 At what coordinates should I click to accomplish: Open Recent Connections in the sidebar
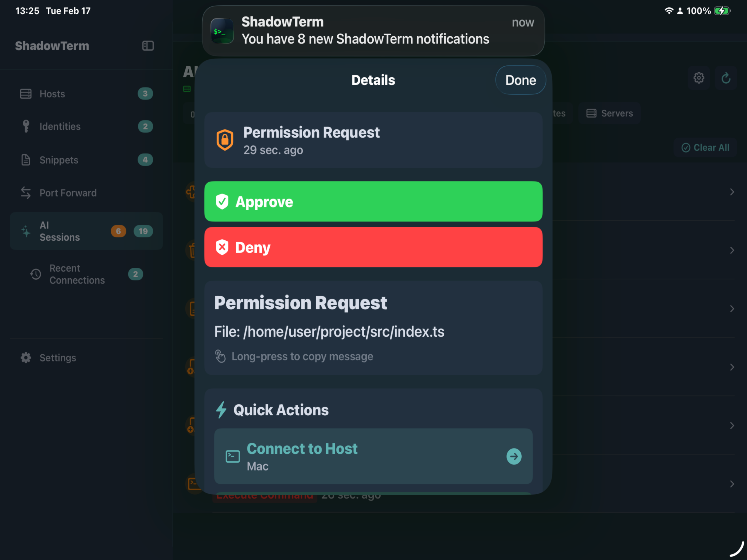86,274
